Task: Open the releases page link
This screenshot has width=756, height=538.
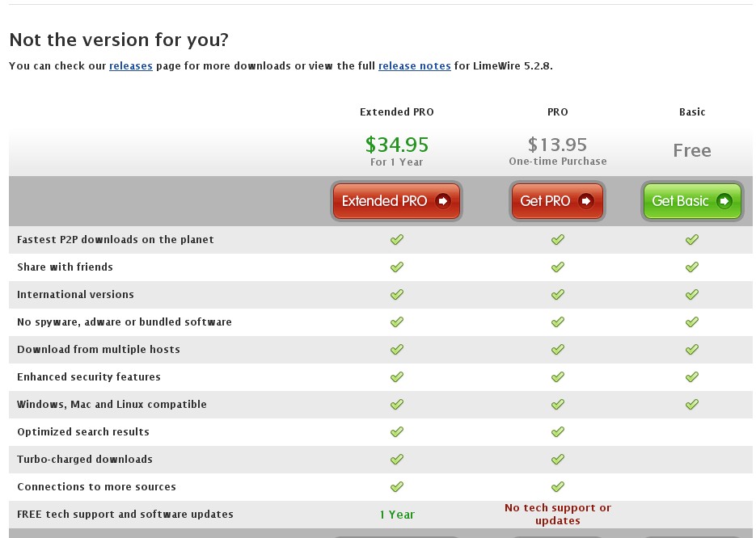Action: pyautogui.click(x=131, y=65)
